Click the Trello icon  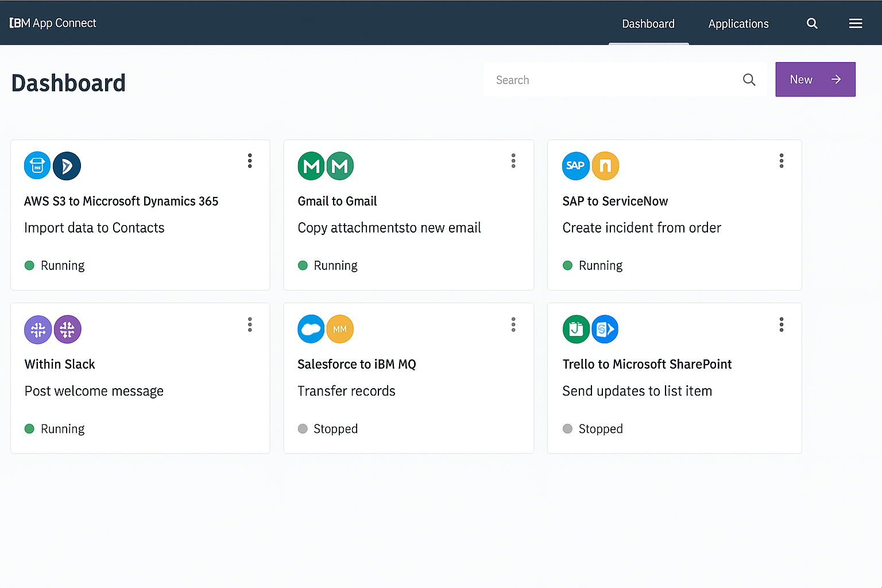pyautogui.click(x=576, y=329)
